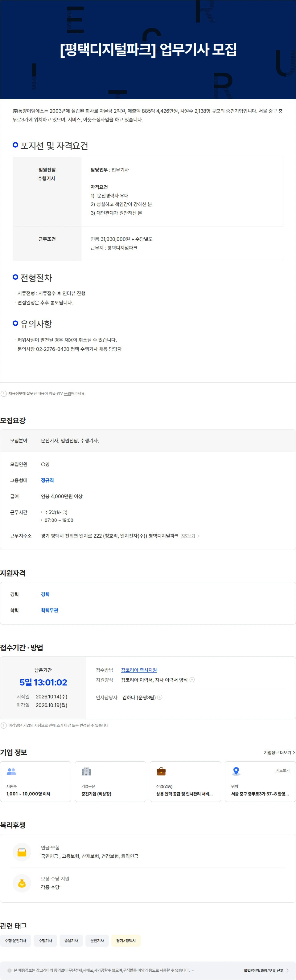This screenshot has width=296, height=980.
Task: Click the 정규직 employment type text
Action: point(47,480)
